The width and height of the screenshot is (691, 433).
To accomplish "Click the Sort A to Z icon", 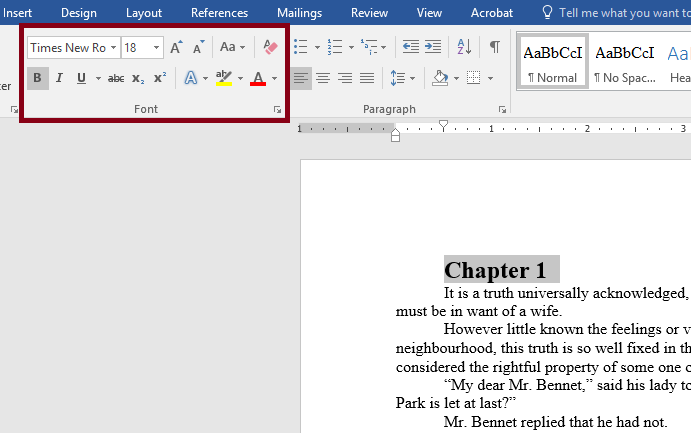I will (464, 47).
